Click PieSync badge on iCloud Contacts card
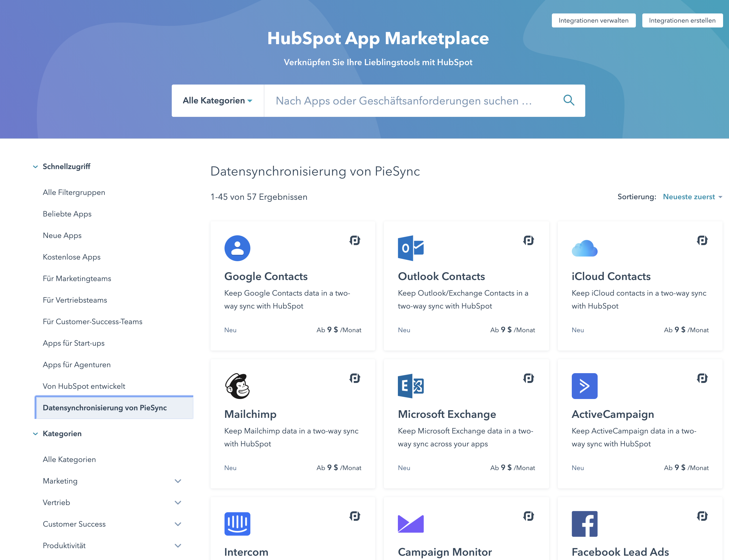The image size is (729, 560). [702, 240]
